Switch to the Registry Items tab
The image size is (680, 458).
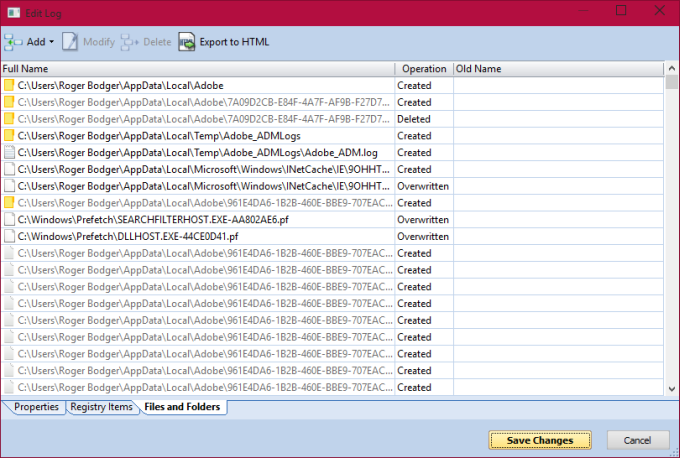[101, 407]
